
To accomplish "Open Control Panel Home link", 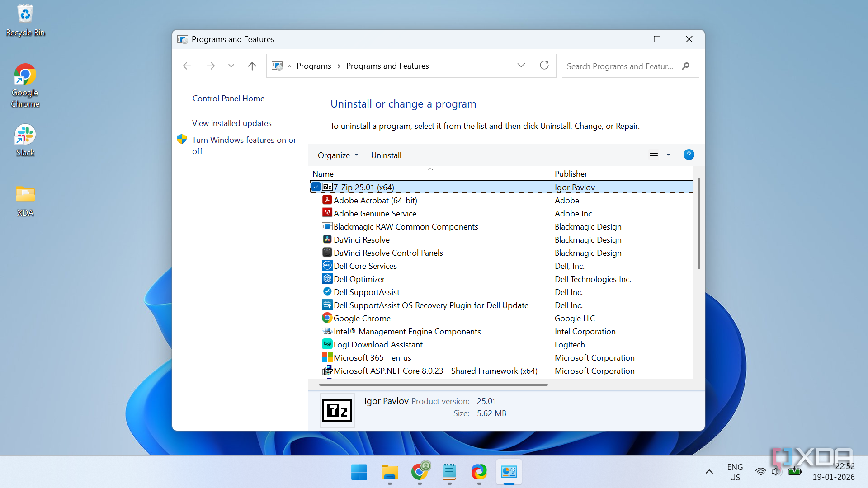I will 228,99.
